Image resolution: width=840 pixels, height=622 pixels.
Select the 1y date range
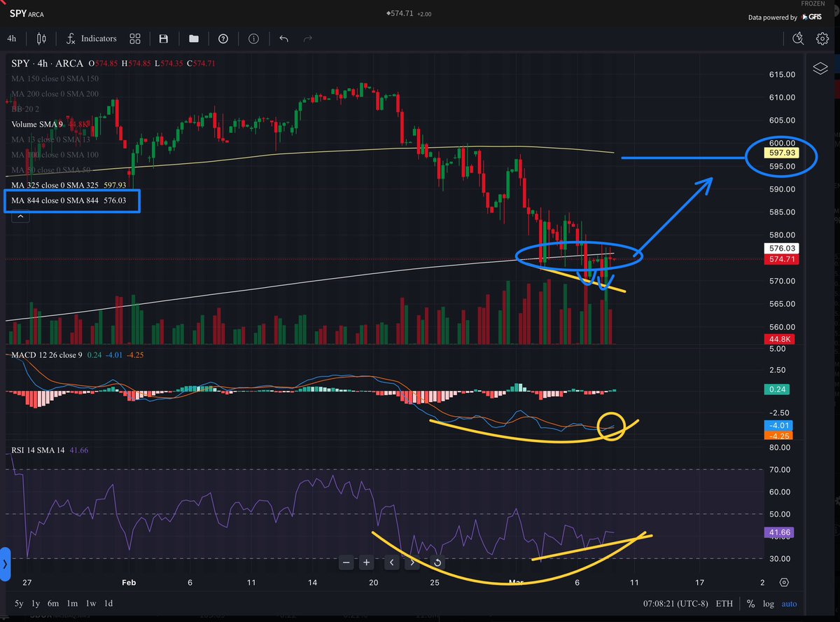coord(36,603)
